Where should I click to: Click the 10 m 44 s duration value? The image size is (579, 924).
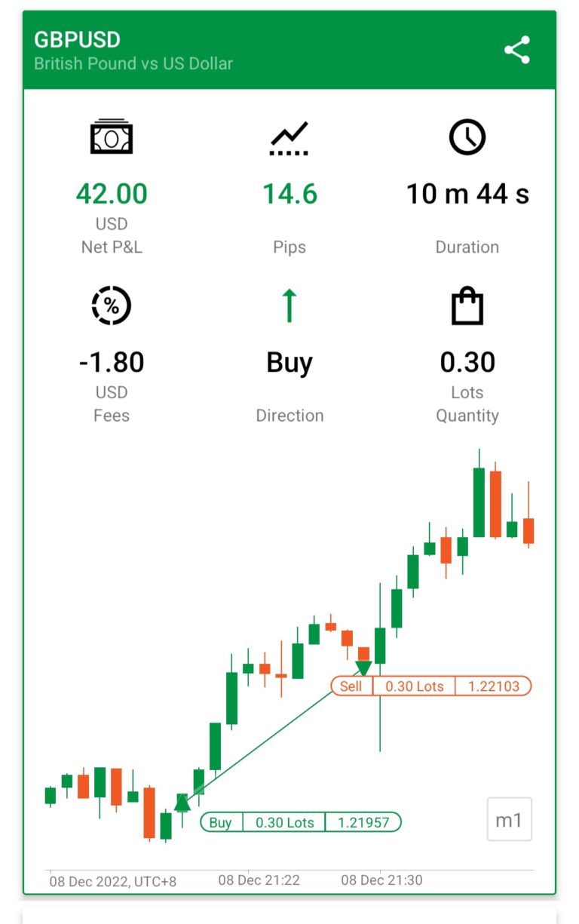467,194
